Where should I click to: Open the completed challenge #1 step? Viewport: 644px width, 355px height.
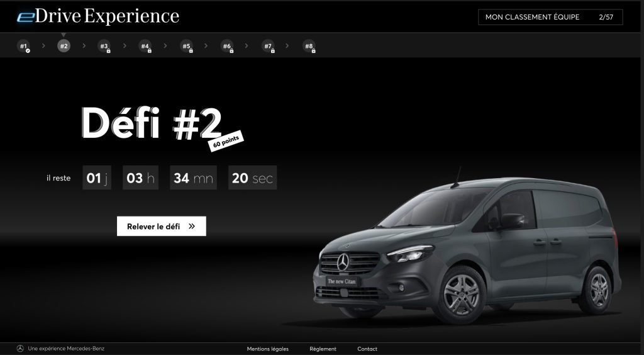24,46
